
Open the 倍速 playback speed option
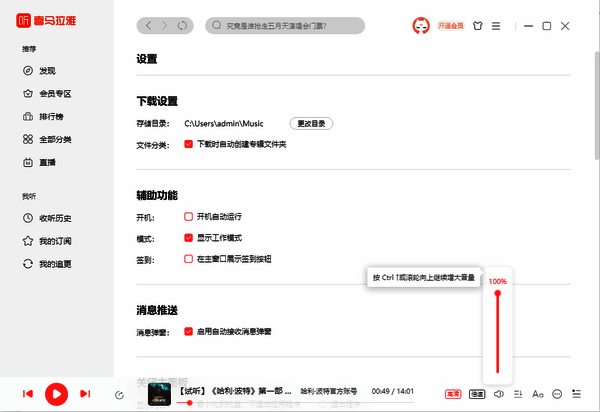[x=477, y=394]
